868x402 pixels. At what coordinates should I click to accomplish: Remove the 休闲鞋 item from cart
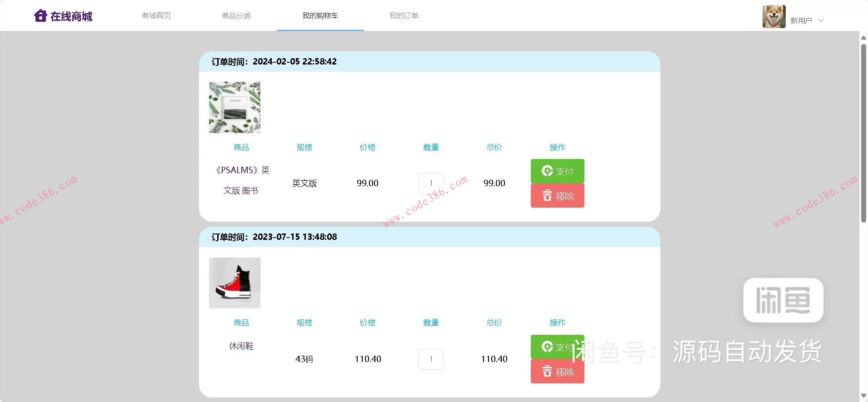tap(557, 372)
